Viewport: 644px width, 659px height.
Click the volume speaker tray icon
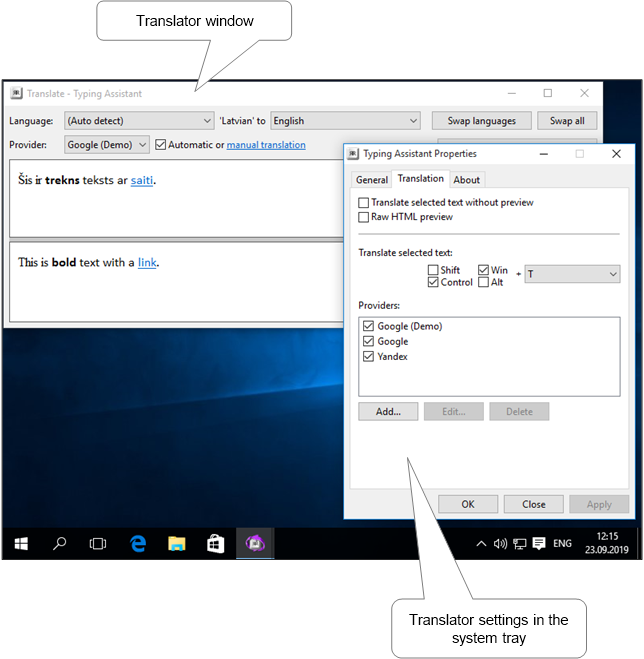coord(500,544)
